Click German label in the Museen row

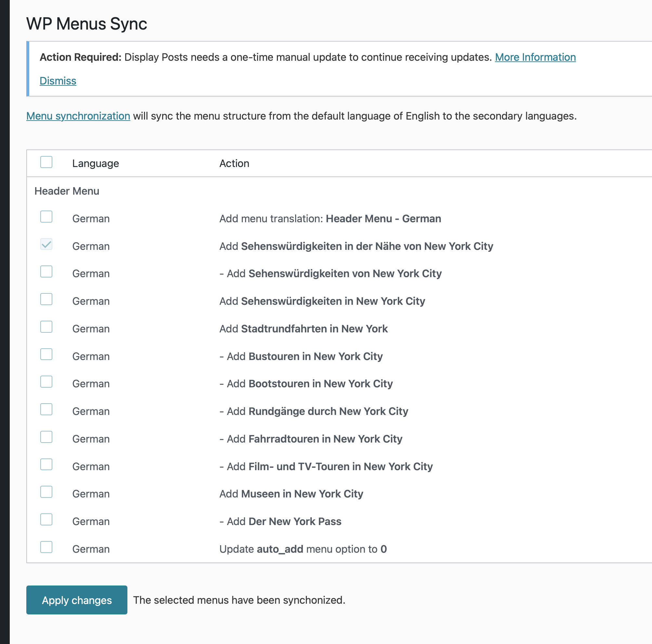pos(91,494)
